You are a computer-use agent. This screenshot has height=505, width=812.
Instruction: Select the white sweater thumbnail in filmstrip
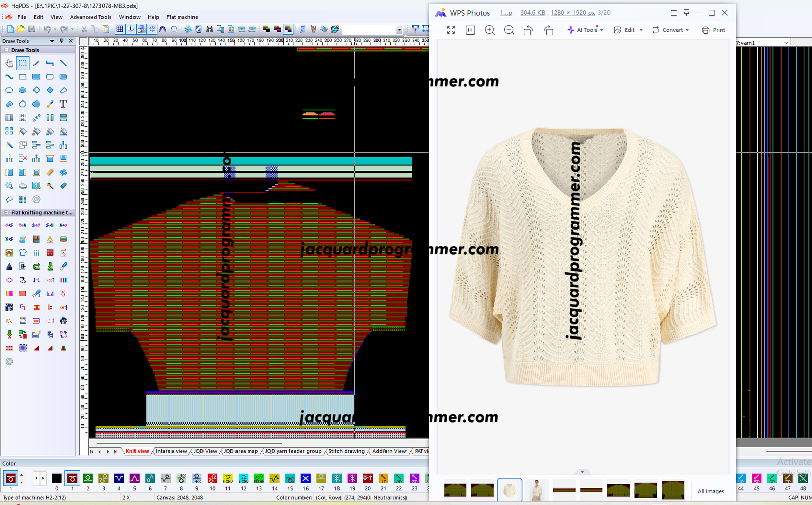pos(510,490)
